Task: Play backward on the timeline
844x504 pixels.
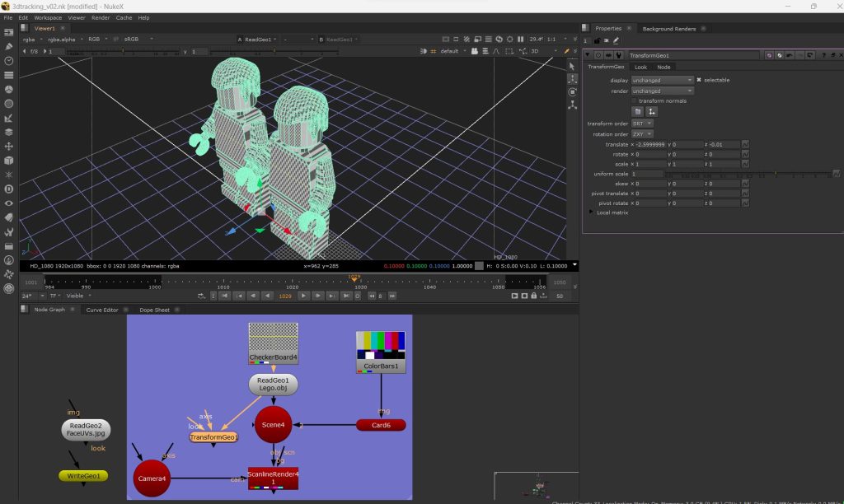Action: (x=267, y=296)
